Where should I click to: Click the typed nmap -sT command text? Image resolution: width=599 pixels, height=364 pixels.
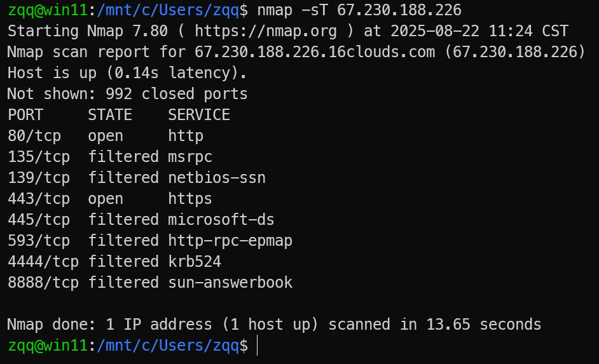359,10
